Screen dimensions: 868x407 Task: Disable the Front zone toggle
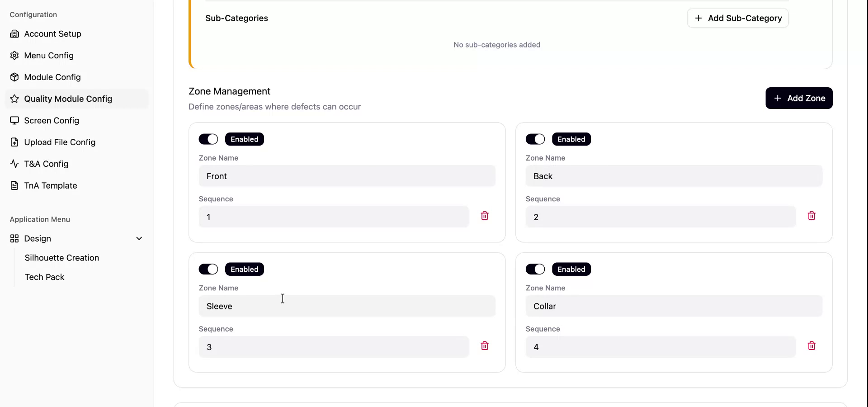208,139
